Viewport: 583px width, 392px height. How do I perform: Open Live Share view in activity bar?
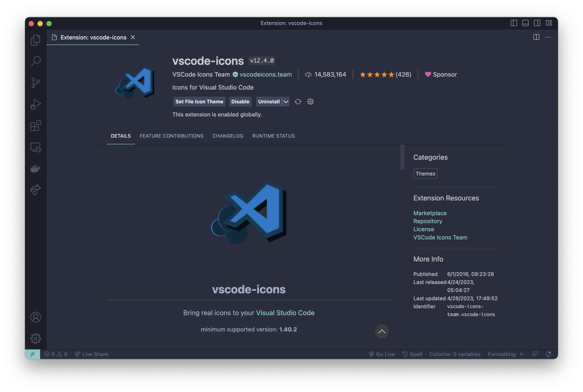pos(36,190)
